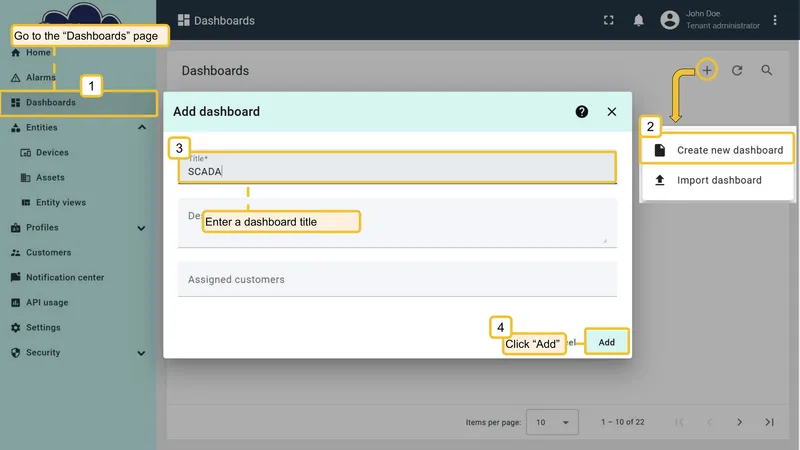Viewport: 800px width, 450px height.
Task: Click the Settings gear icon
Action: pyautogui.click(x=16, y=328)
